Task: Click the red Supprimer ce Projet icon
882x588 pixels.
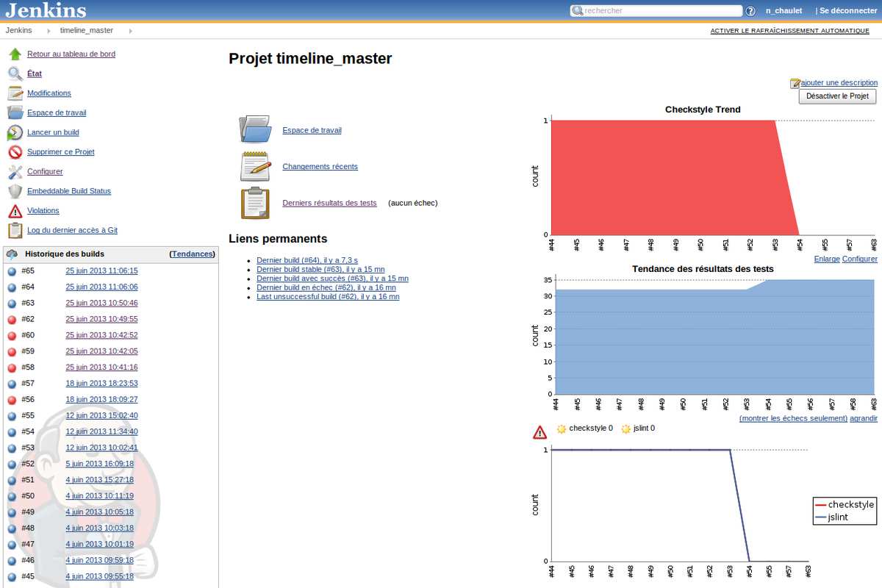Action: [15, 152]
